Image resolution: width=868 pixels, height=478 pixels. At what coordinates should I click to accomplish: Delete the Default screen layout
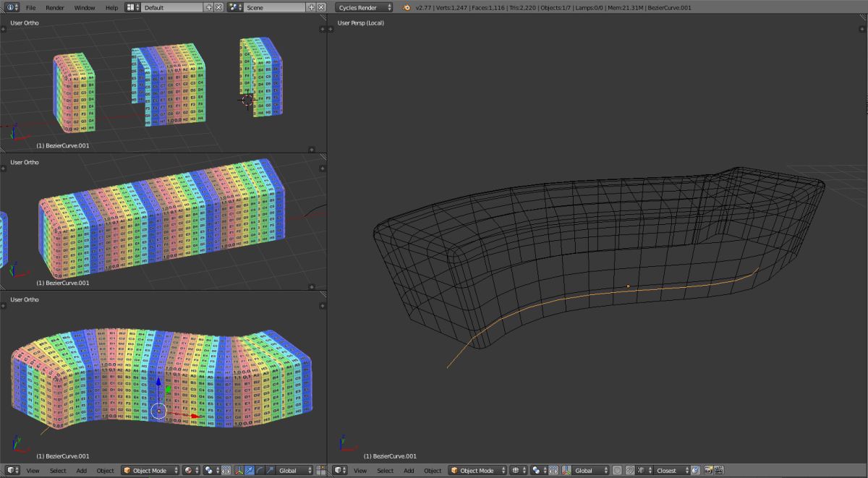(218, 7)
